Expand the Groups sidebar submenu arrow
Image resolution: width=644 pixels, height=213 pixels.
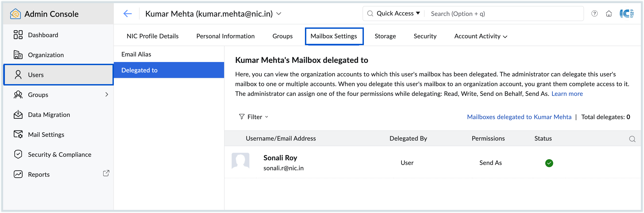point(107,95)
